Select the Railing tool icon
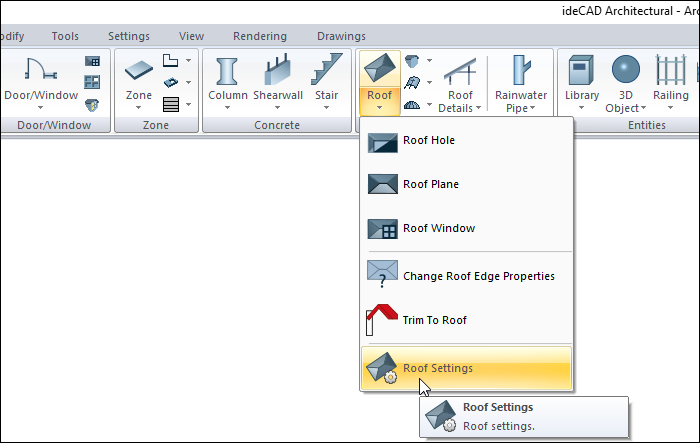Screen dimensions: 700x443 (671, 69)
